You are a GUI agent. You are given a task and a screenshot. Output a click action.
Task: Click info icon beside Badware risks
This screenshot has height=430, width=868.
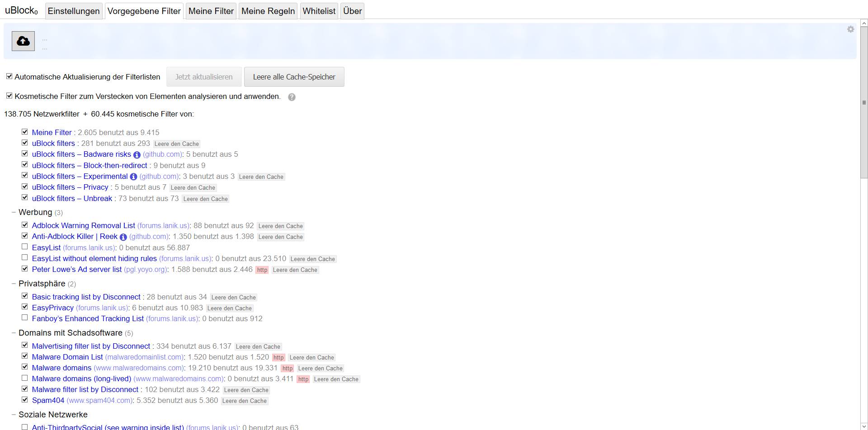pyautogui.click(x=137, y=155)
